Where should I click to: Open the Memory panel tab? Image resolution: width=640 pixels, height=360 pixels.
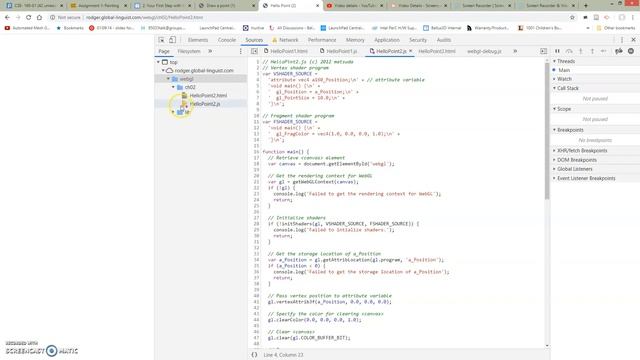[x=355, y=40]
